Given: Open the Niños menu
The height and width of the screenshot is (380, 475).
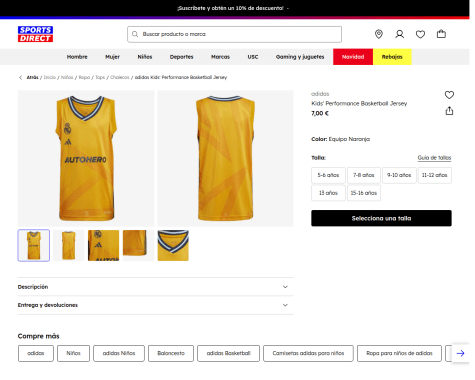Looking at the screenshot, I should click(x=145, y=57).
